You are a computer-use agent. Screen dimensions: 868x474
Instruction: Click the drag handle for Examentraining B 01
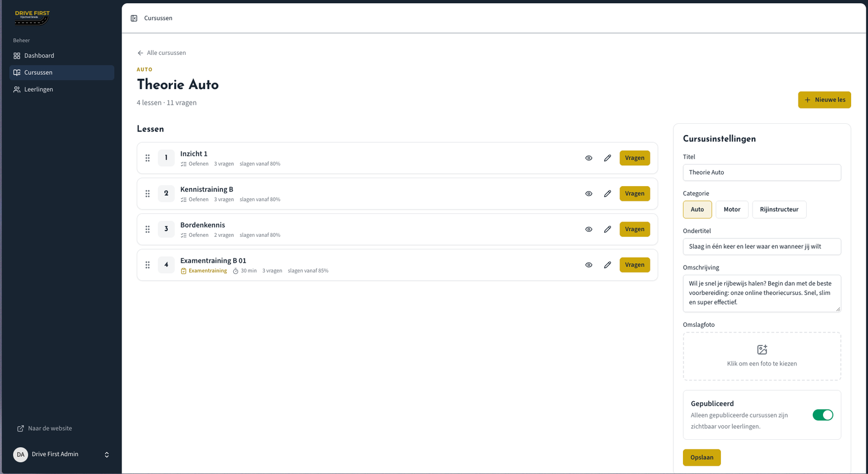point(148,265)
